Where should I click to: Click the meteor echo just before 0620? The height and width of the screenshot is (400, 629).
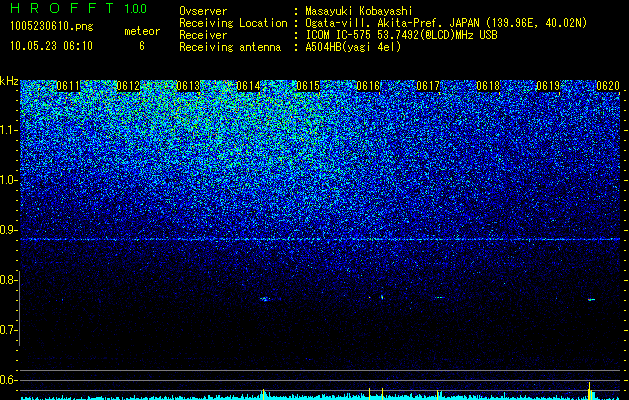coord(591,299)
